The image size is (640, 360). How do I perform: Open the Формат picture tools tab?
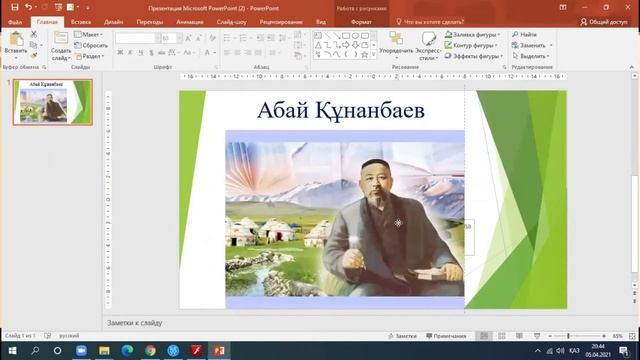pos(361,22)
